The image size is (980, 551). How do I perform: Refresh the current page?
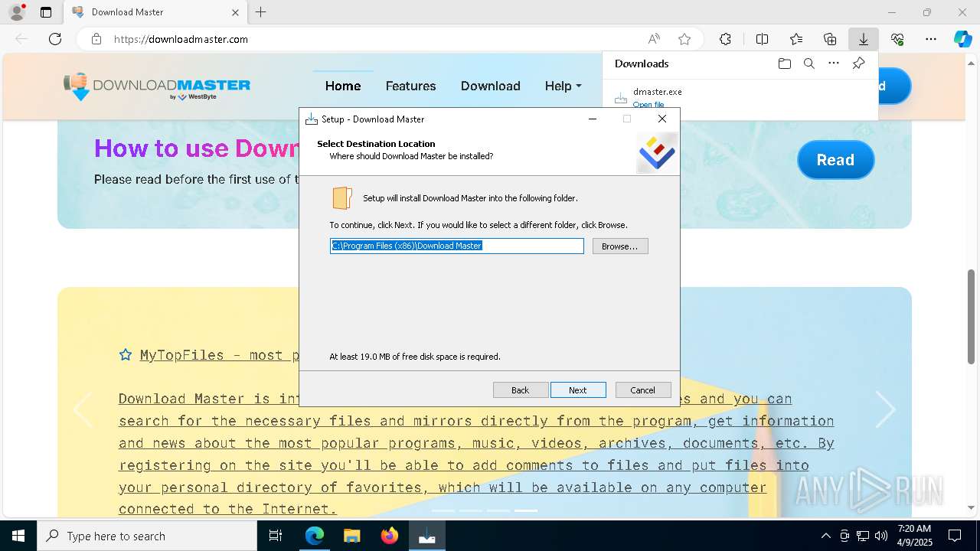click(x=55, y=39)
